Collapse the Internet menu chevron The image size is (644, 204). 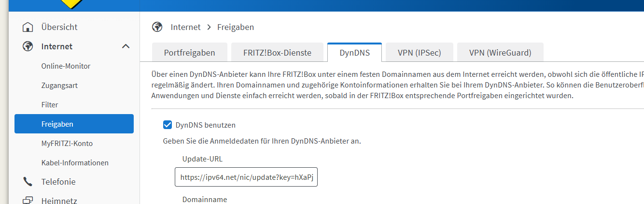(126, 46)
